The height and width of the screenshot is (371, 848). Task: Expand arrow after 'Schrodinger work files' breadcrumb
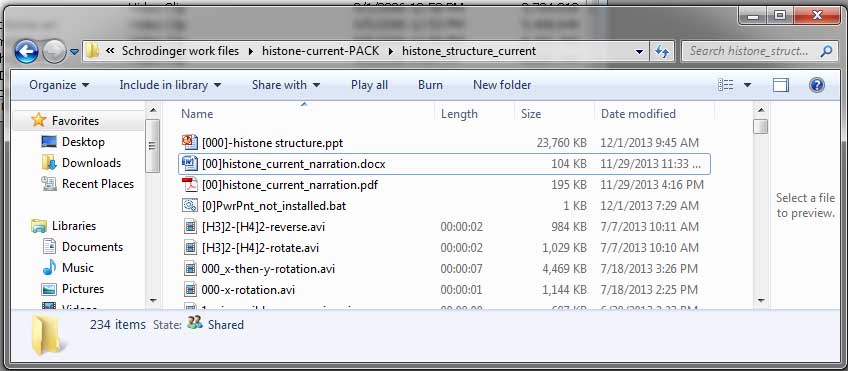click(x=250, y=51)
